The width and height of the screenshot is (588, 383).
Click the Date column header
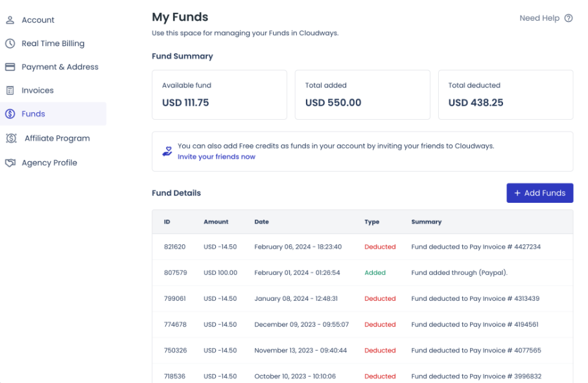coord(261,222)
